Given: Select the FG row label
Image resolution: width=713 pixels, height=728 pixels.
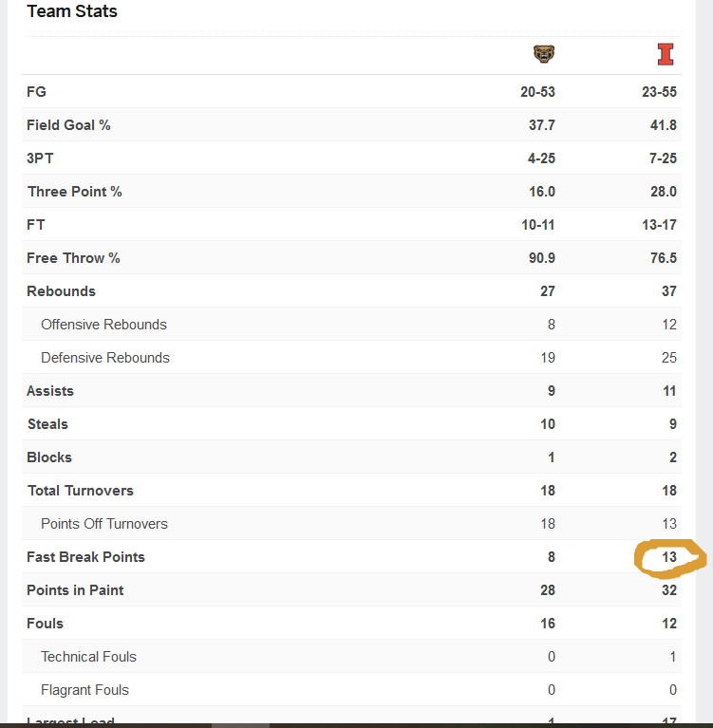Looking at the screenshot, I should (x=36, y=92).
